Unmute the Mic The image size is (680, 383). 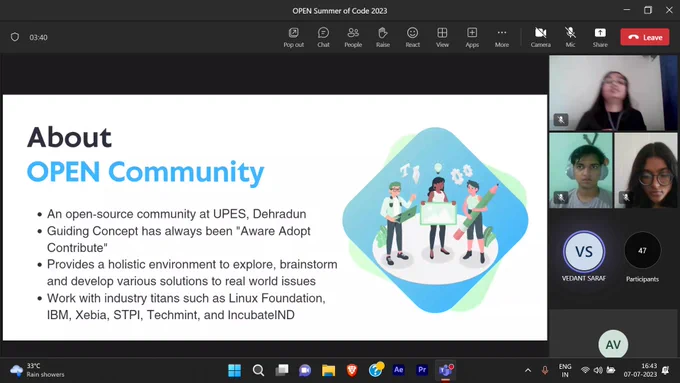click(x=570, y=37)
